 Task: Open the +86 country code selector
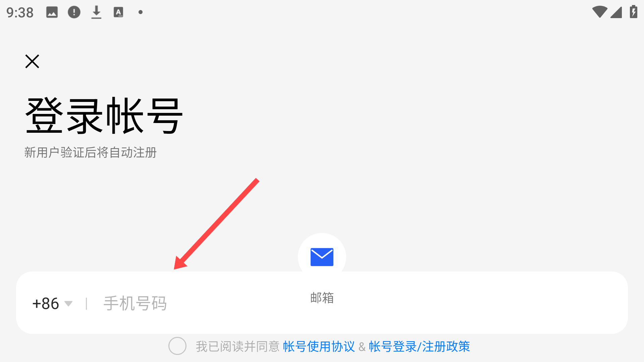pyautogui.click(x=52, y=303)
